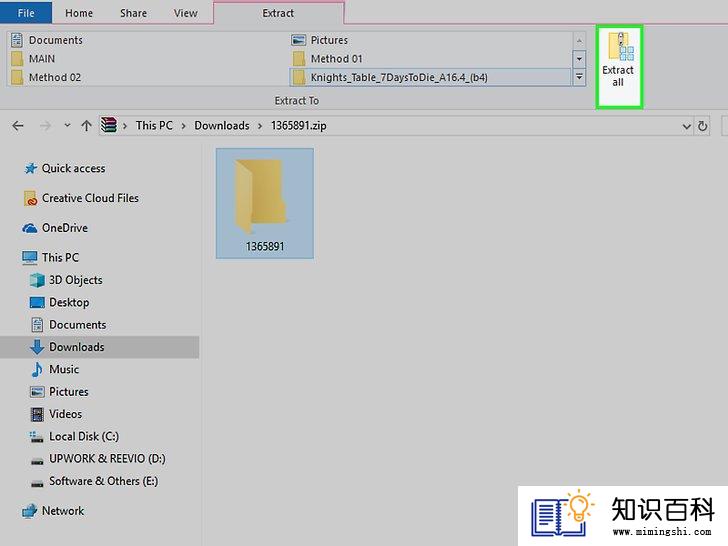Open the Share ribbon tab

coord(133,13)
